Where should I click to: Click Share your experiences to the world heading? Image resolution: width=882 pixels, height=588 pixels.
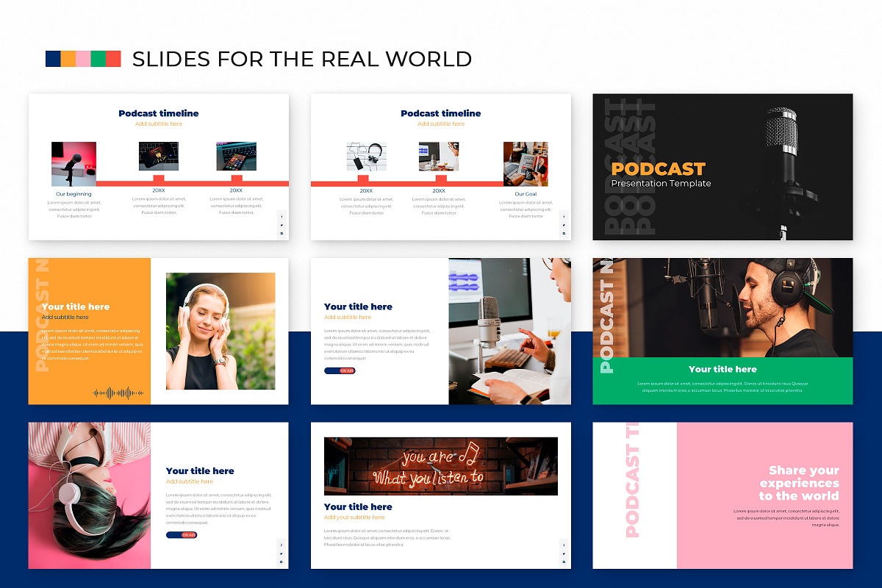pos(800,483)
